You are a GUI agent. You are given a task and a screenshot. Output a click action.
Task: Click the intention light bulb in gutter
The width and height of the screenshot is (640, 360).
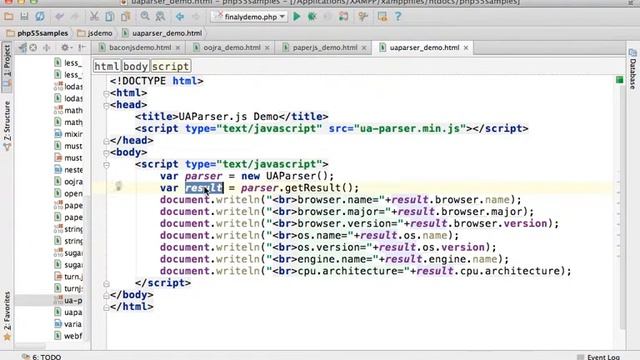(118, 186)
